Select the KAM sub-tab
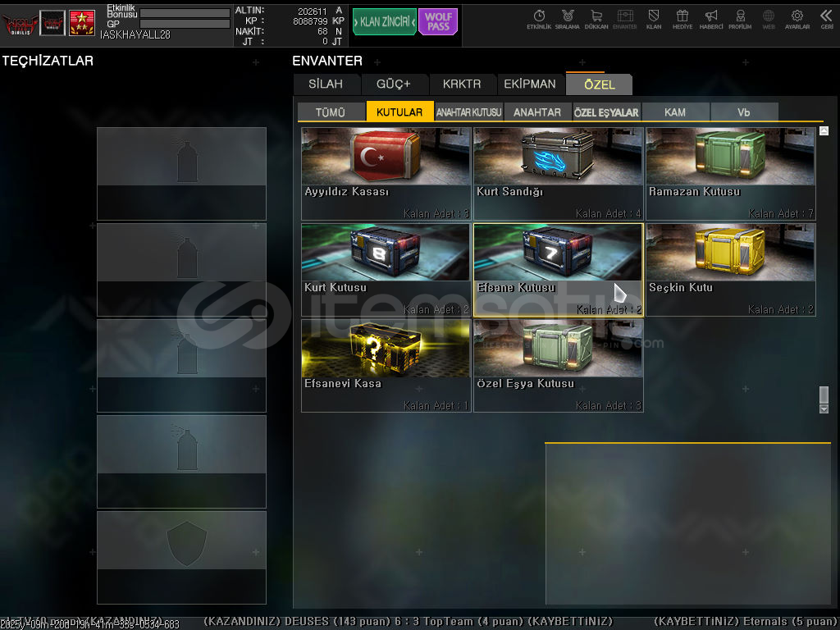 pyautogui.click(x=675, y=112)
